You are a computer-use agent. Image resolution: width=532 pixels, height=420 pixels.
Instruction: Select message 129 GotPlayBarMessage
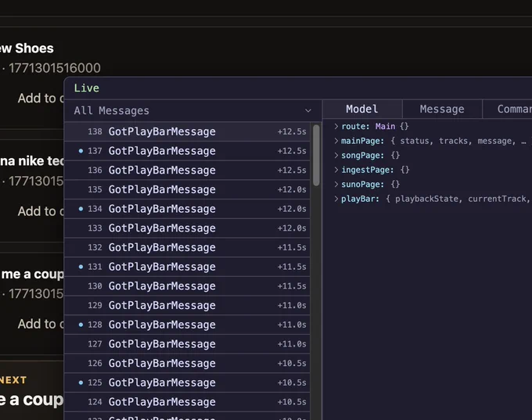click(187, 306)
